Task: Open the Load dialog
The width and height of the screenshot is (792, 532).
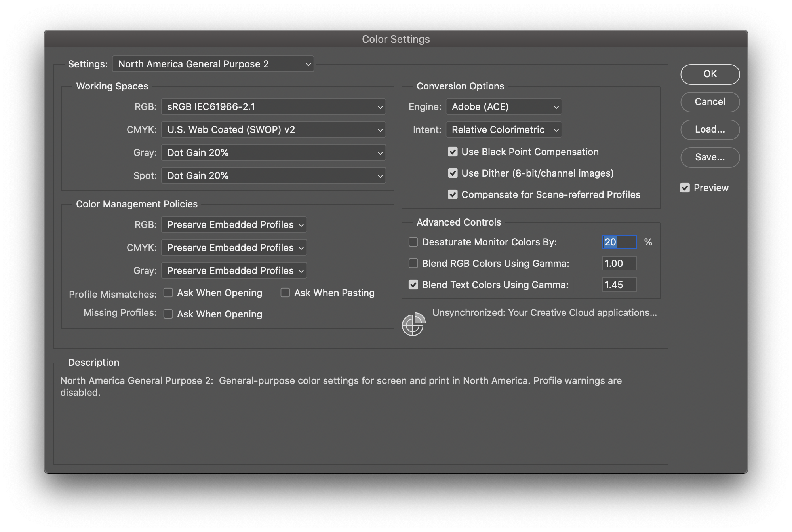Action: click(710, 130)
